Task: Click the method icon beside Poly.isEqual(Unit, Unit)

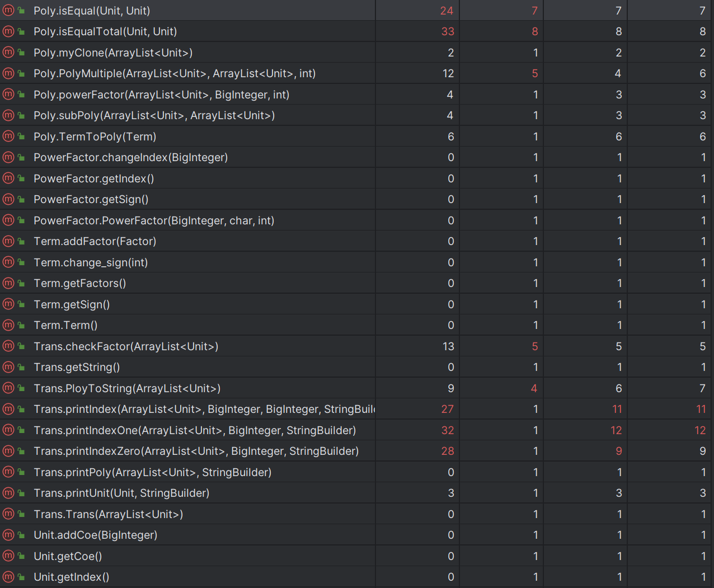Action: 8,11
